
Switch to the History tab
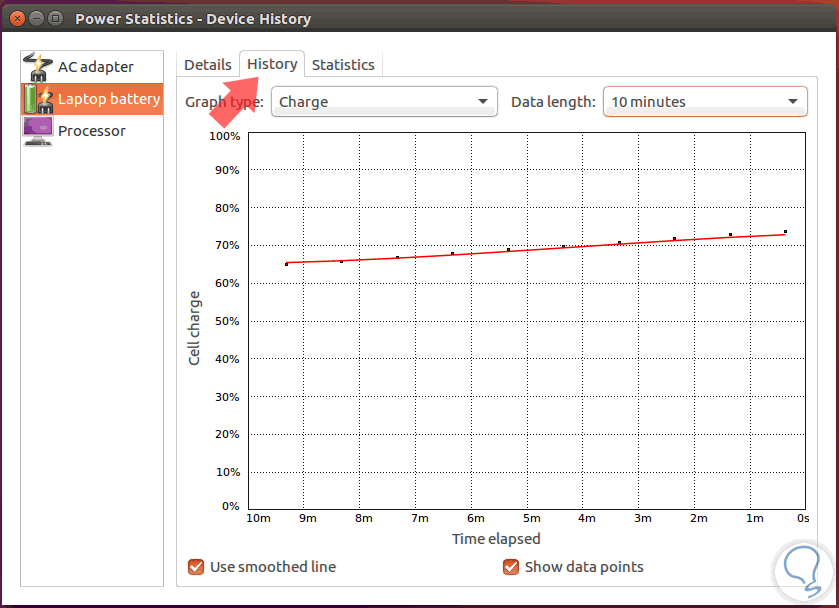coord(272,64)
